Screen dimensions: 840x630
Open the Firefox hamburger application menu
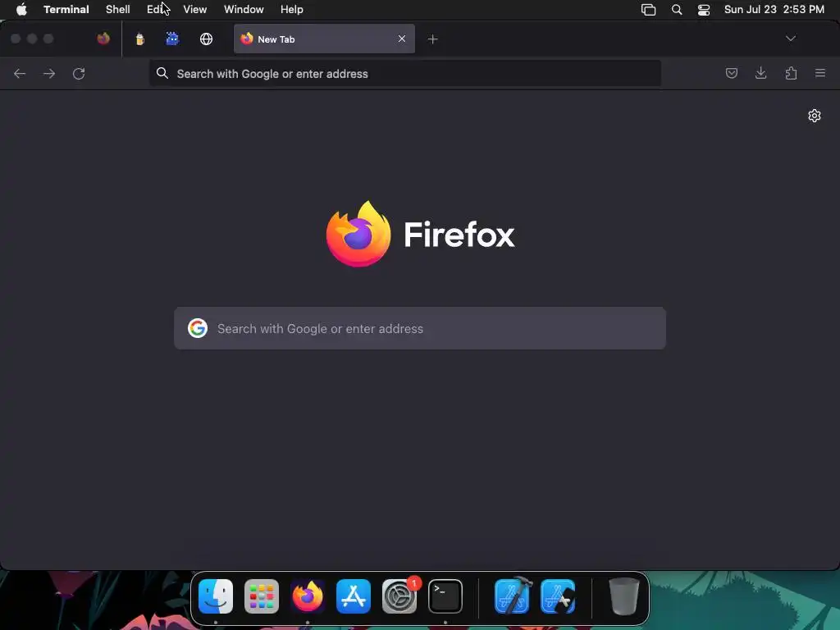click(820, 73)
